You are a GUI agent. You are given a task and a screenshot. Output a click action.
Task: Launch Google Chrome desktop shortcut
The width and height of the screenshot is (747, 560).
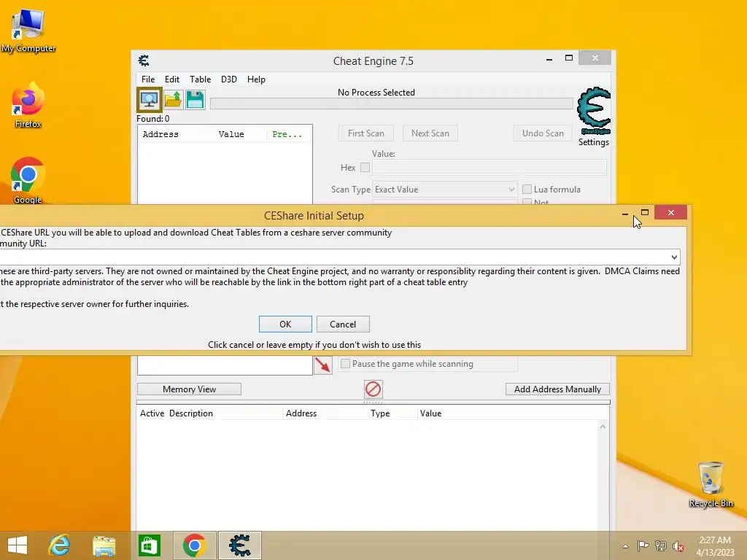(28, 181)
